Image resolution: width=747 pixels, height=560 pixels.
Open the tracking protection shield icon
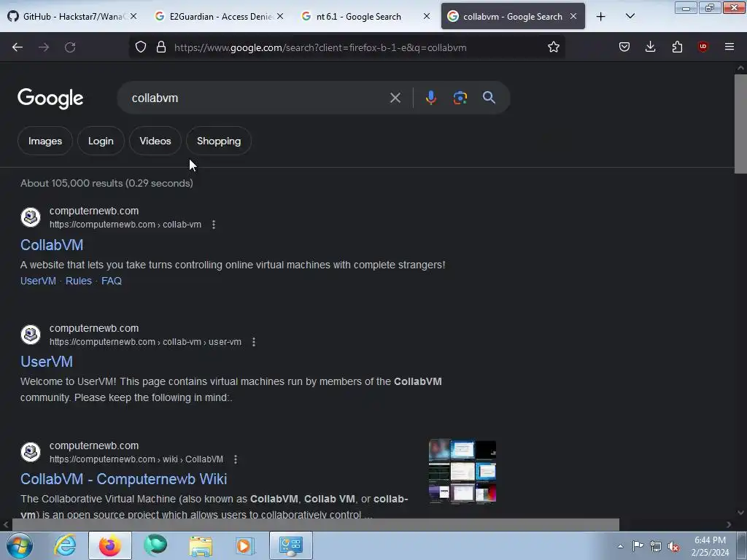click(x=141, y=47)
